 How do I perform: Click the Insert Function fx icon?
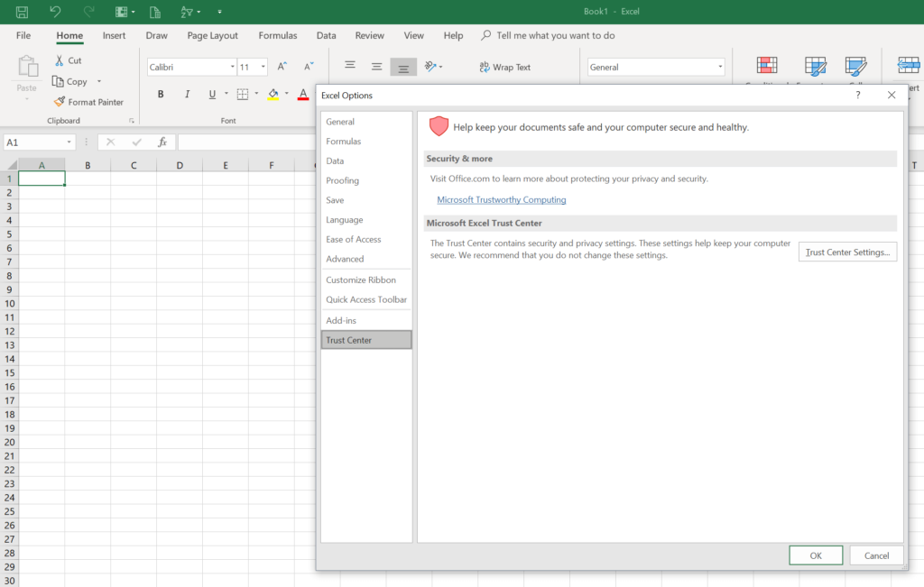tap(162, 142)
